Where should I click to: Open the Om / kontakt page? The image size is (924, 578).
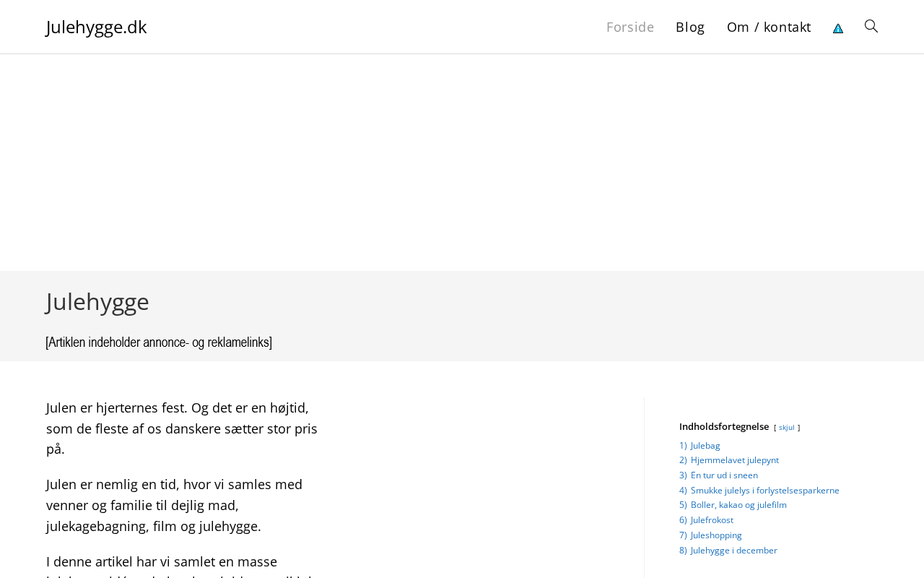coord(769,27)
